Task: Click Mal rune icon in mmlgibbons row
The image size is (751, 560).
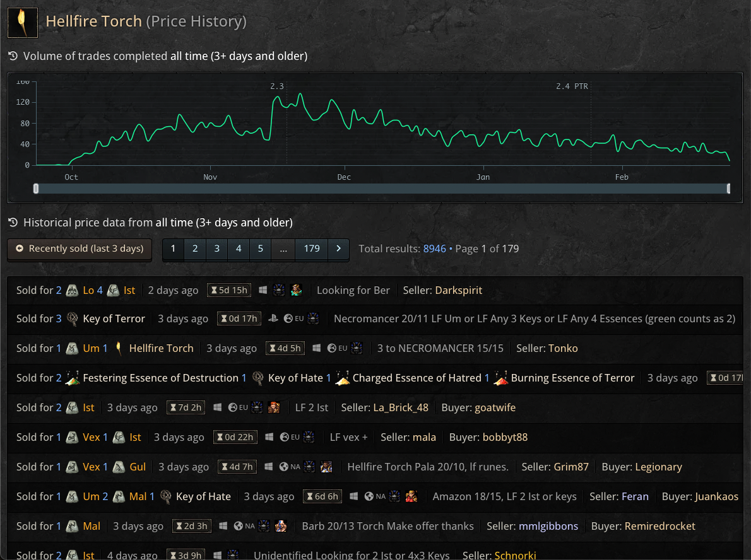Action: [73, 527]
